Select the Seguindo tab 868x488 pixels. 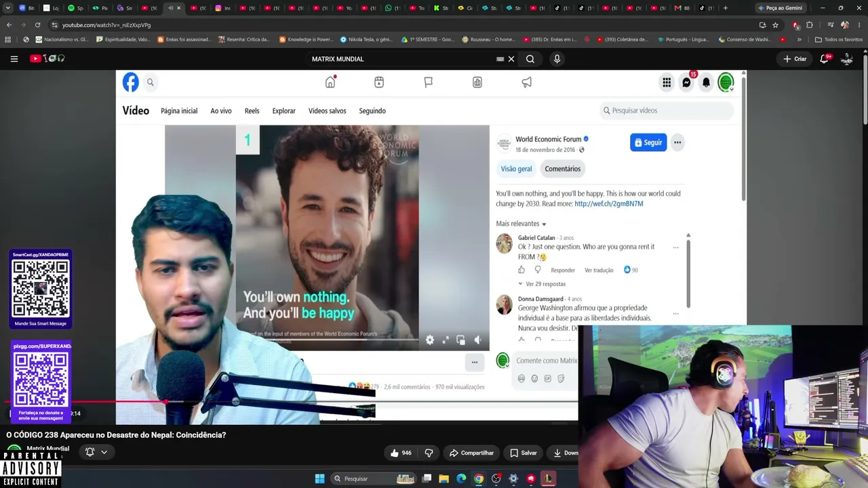372,111
